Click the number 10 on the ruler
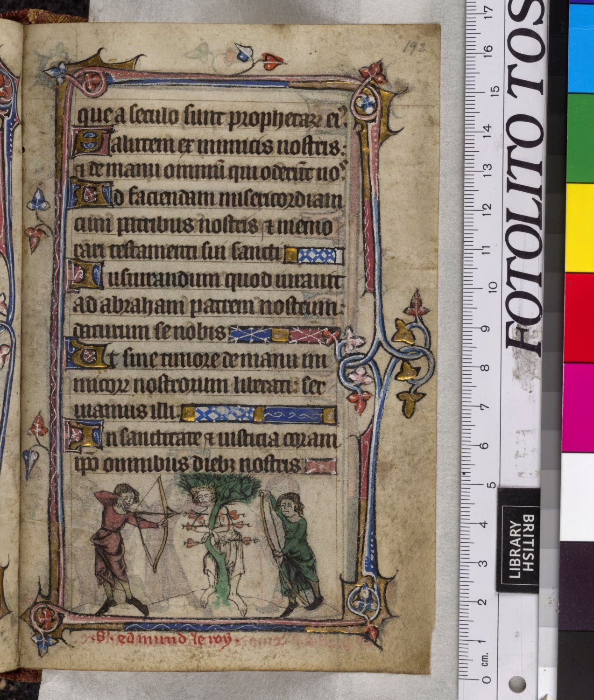The image size is (594, 700). click(493, 288)
